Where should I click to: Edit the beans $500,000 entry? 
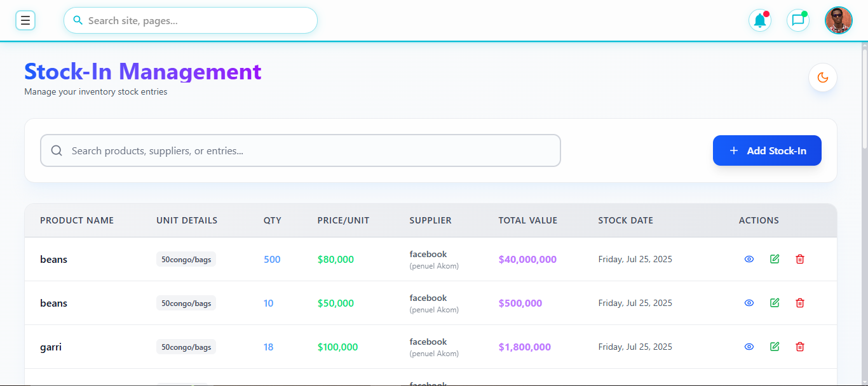point(775,303)
